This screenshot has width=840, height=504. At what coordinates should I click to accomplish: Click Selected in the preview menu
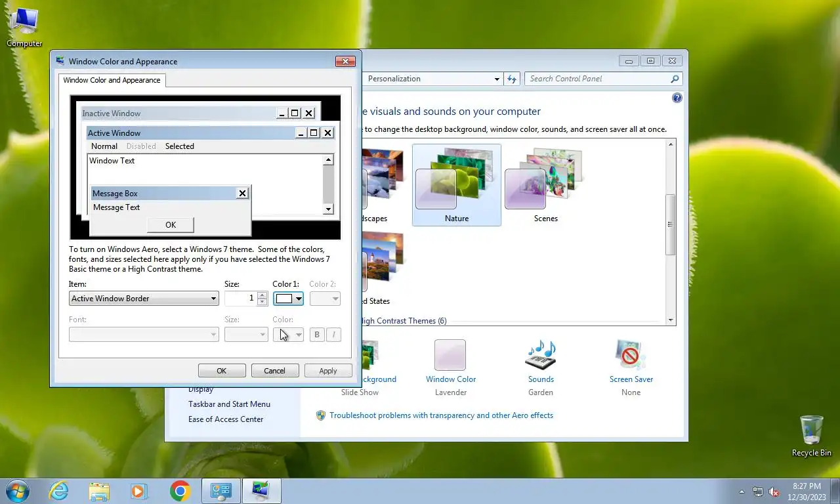tap(180, 146)
